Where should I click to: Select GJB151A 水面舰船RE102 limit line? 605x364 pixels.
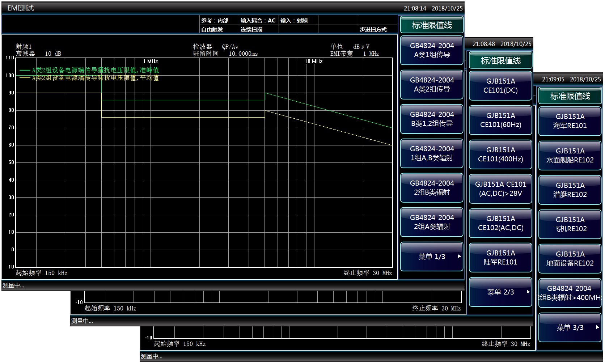tap(570, 156)
